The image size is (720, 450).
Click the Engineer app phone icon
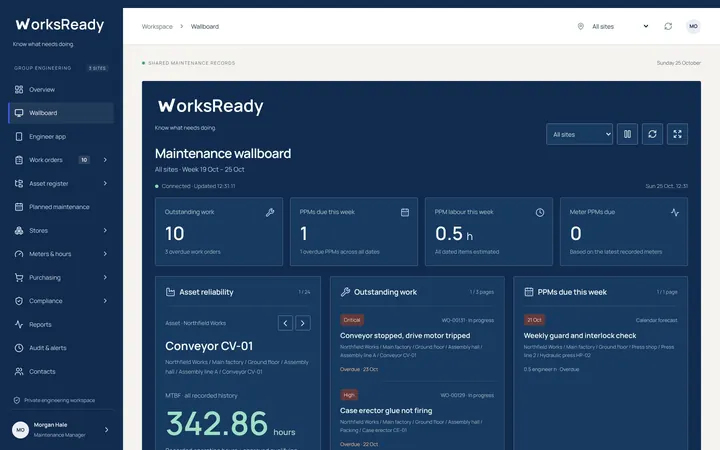point(19,136)
